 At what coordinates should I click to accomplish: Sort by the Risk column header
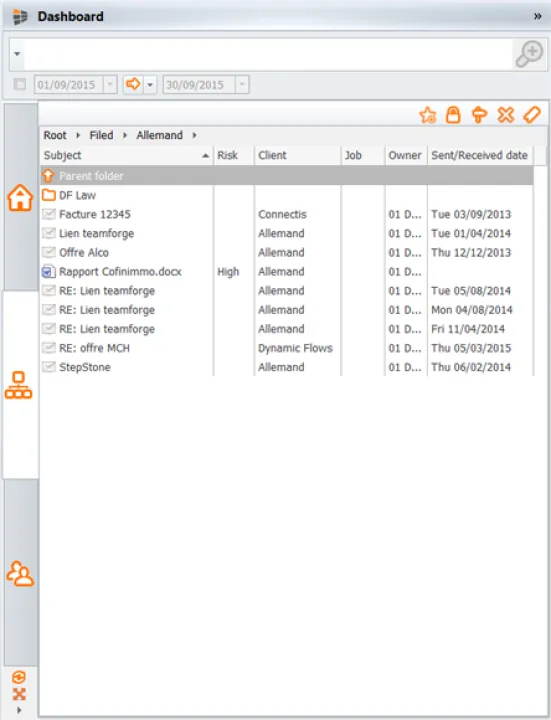[234, 155]
